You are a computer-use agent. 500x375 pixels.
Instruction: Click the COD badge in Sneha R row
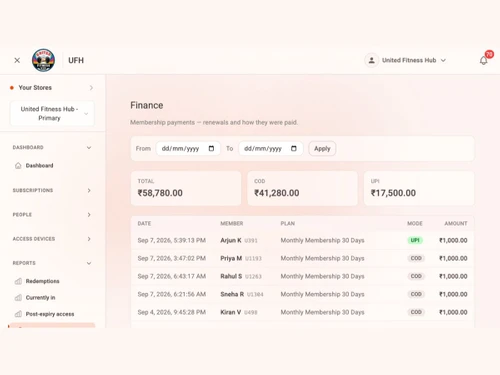416,294
